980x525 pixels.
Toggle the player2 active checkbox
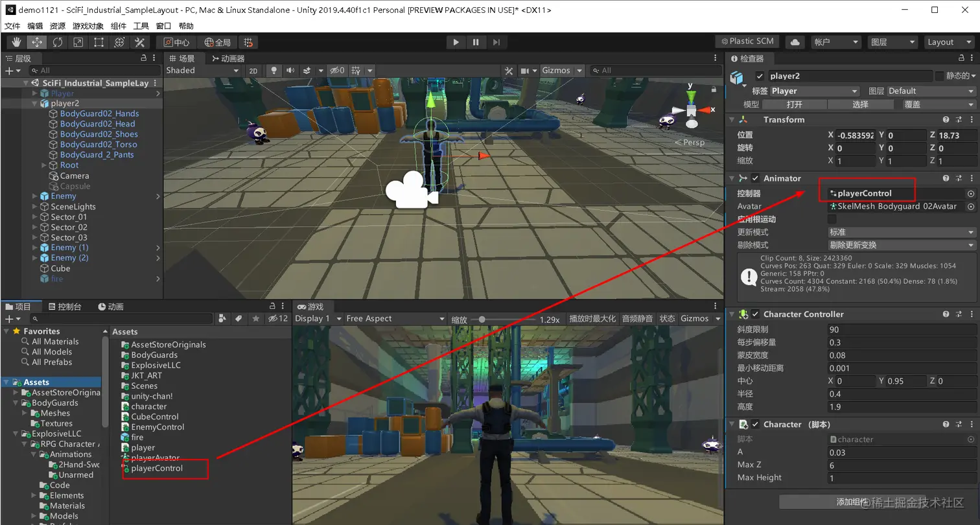coord(760,76)
